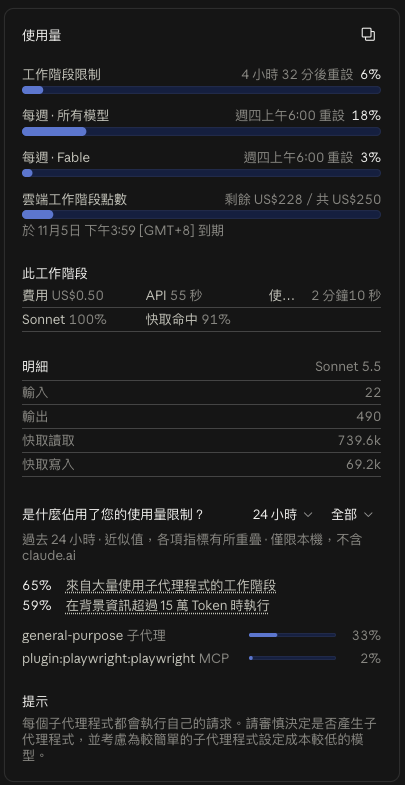Select the 快取讀取 739.6k row
The image size is (405, 785).
coord(201,441)
